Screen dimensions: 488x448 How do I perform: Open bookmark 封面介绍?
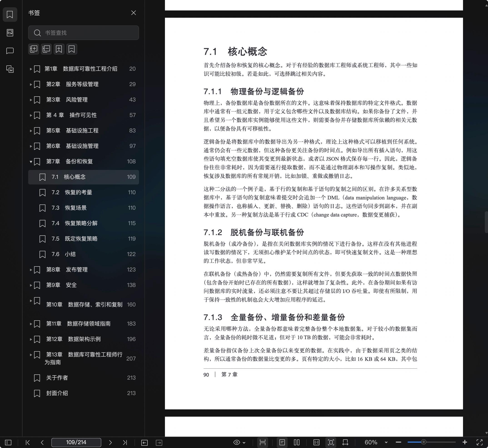83,393
